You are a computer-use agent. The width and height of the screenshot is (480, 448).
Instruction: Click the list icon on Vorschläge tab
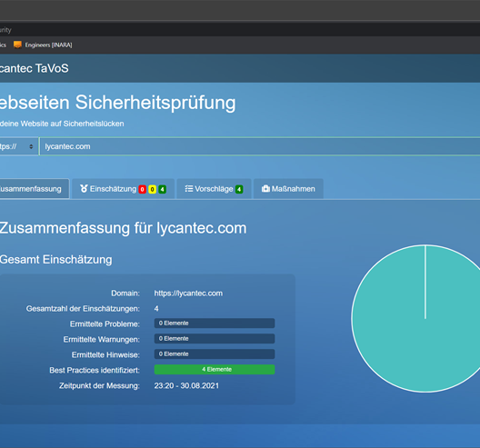point(189,188)
